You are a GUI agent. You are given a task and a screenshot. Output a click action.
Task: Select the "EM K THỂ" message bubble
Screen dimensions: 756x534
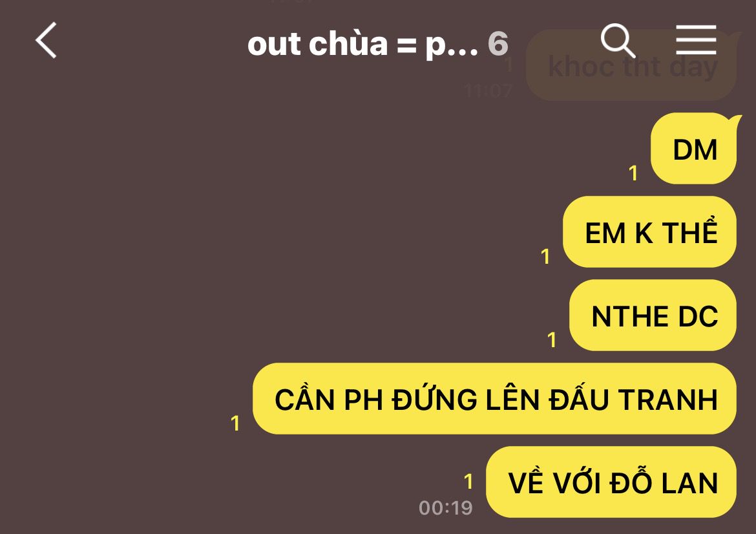(649, 232)
